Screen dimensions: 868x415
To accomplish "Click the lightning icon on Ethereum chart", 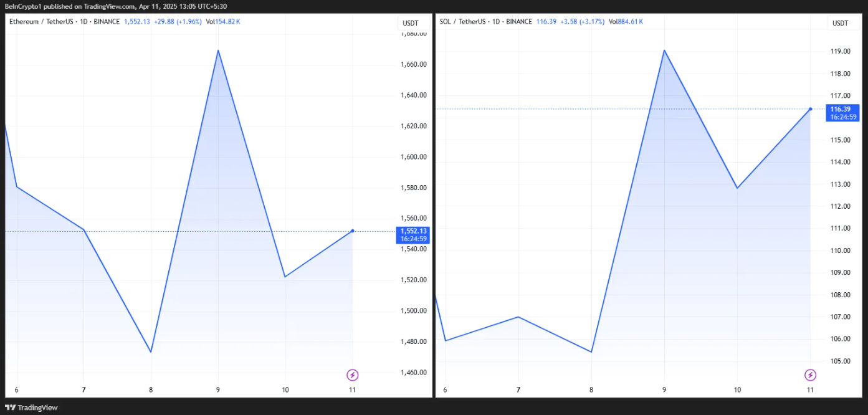I will point(353,375).
